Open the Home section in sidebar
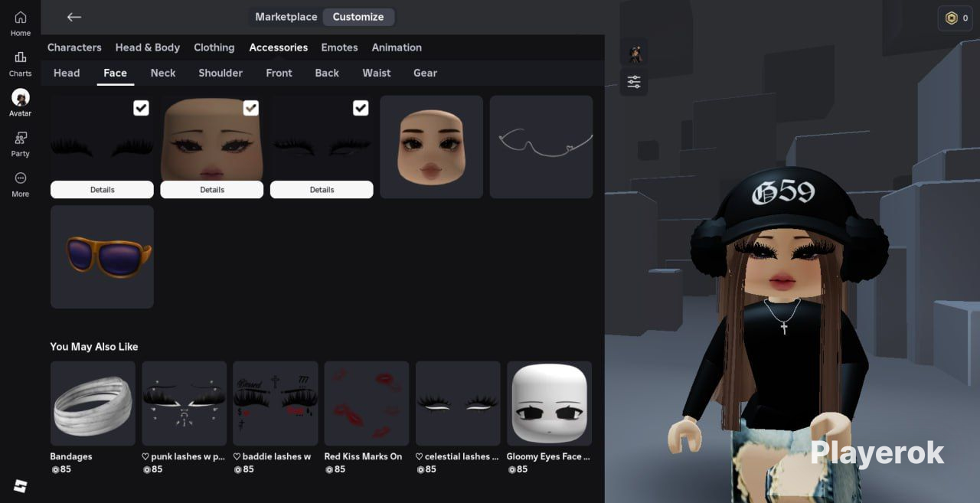Screen dimensions: 980x503 tap(21, 24)
